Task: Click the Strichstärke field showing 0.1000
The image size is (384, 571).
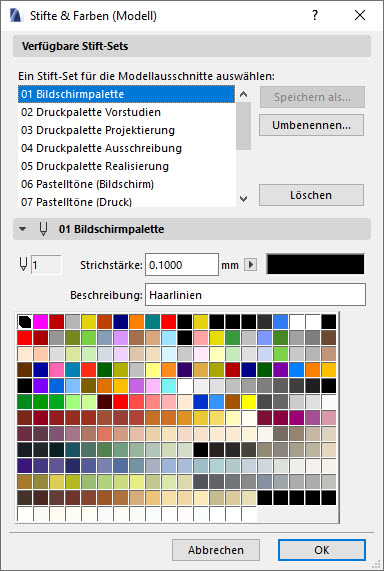Action: tap(182, 264)
